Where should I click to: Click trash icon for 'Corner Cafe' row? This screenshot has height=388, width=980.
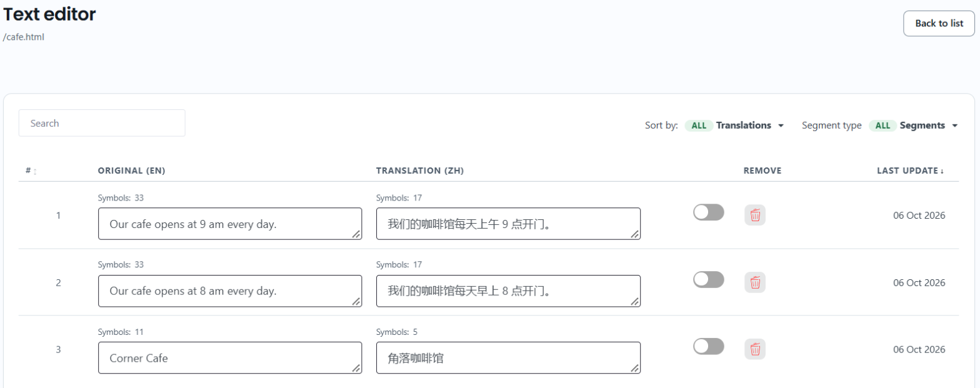coord(755,349)
